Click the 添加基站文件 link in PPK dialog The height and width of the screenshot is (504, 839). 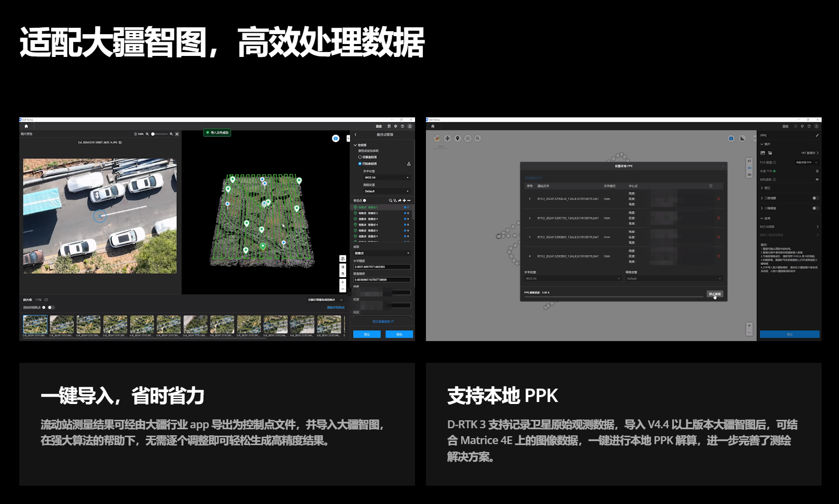[533, 178]
